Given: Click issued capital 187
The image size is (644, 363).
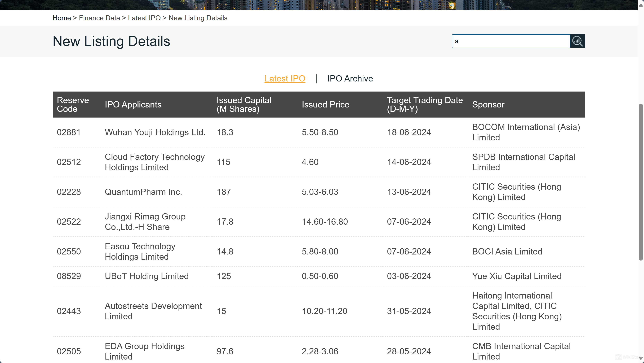Looking at the screenshot, I should pyautogui.click(x=224, y=192).
